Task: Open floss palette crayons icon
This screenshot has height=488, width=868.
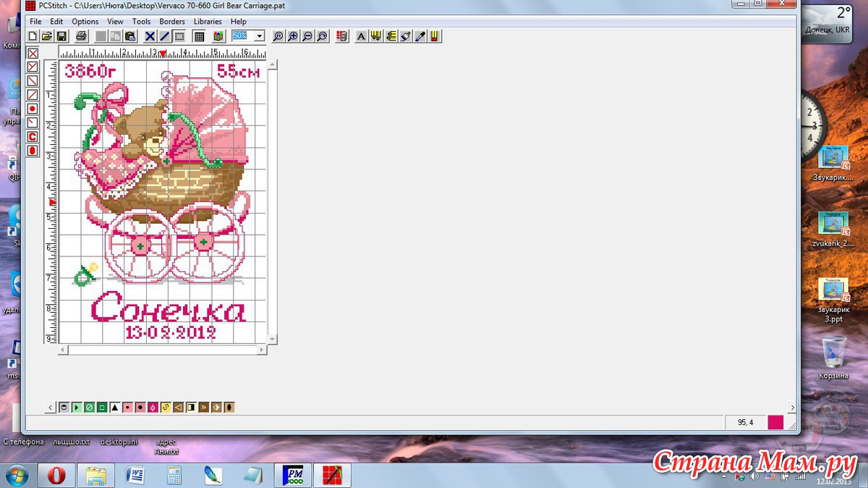Action: point(218,36)
